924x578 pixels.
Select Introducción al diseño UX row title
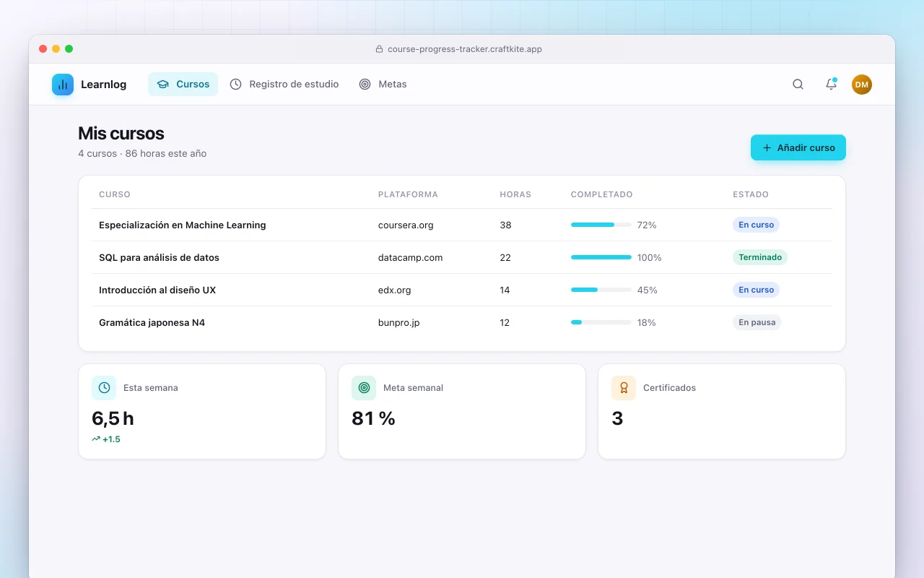point(157,290)
